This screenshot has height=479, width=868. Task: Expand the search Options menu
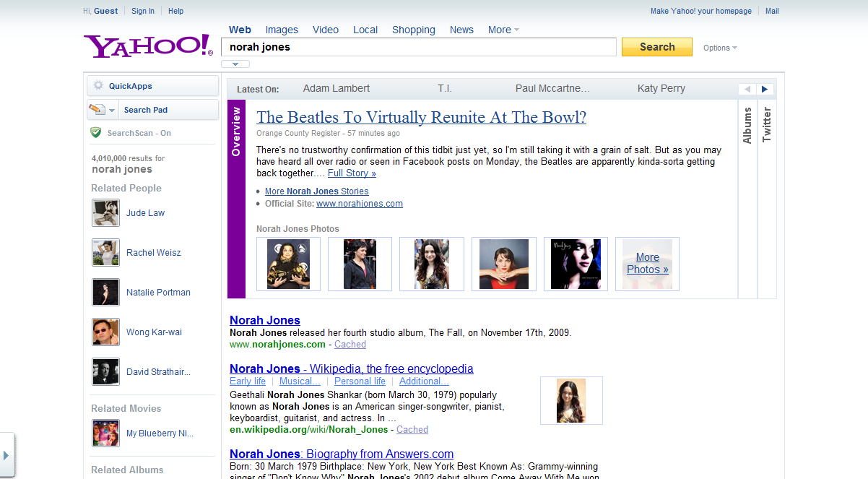click(720, 48)
